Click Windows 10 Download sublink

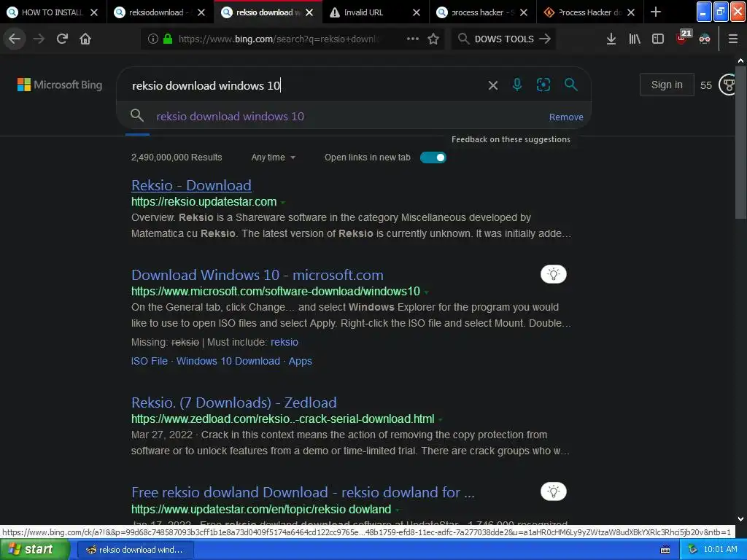coord(228,361)
